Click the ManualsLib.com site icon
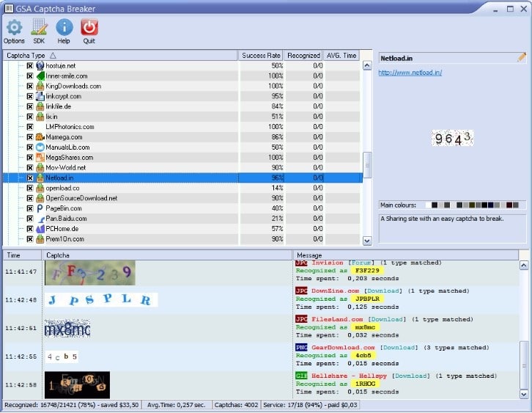This screenshot has width=532, height=413. 40,147
